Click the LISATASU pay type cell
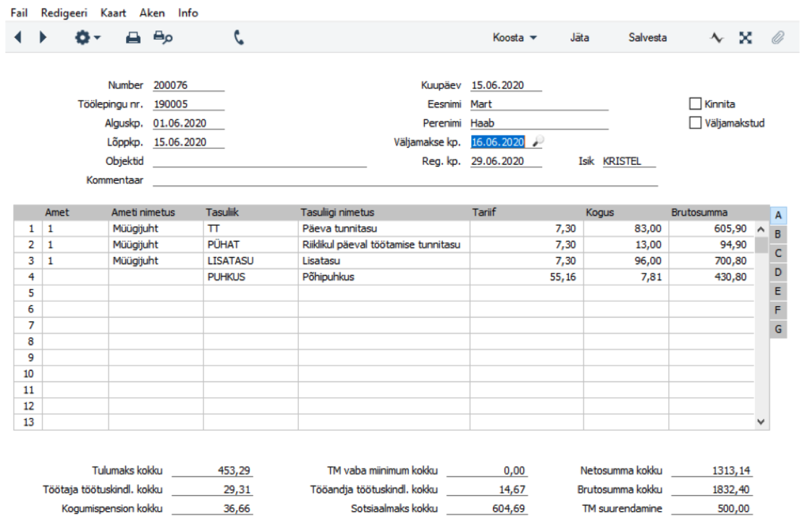802x532 pixels. 250,261
